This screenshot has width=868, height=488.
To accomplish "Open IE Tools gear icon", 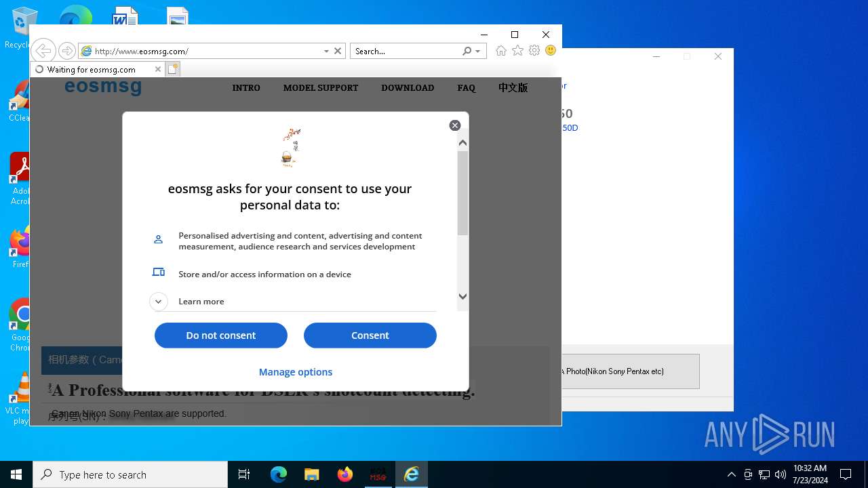I will point(534,51).
